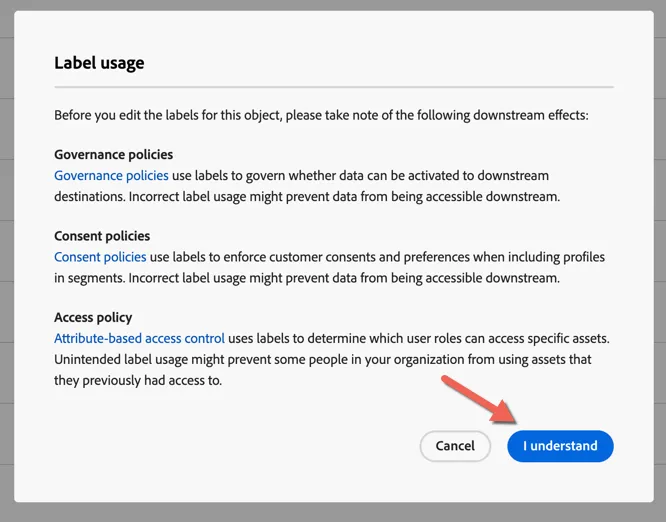Viewport: 666px width, 522px height.
Task: Dismiss the dialog with Cancel
Action: [x=455, y=446]
